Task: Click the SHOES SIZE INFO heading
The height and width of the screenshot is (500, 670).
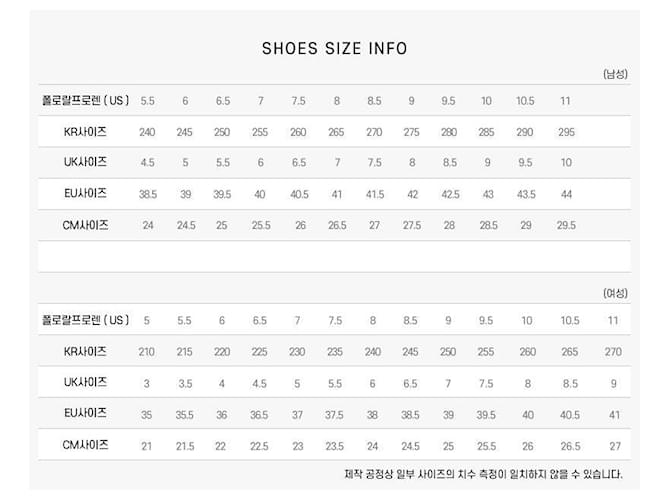Action: click(335, 48)
